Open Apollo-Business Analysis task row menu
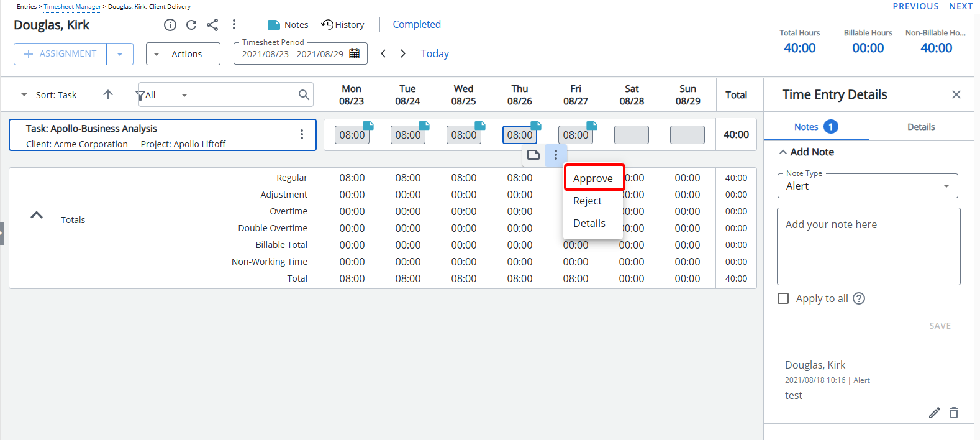Screen dimensions: 980x440 302,134
